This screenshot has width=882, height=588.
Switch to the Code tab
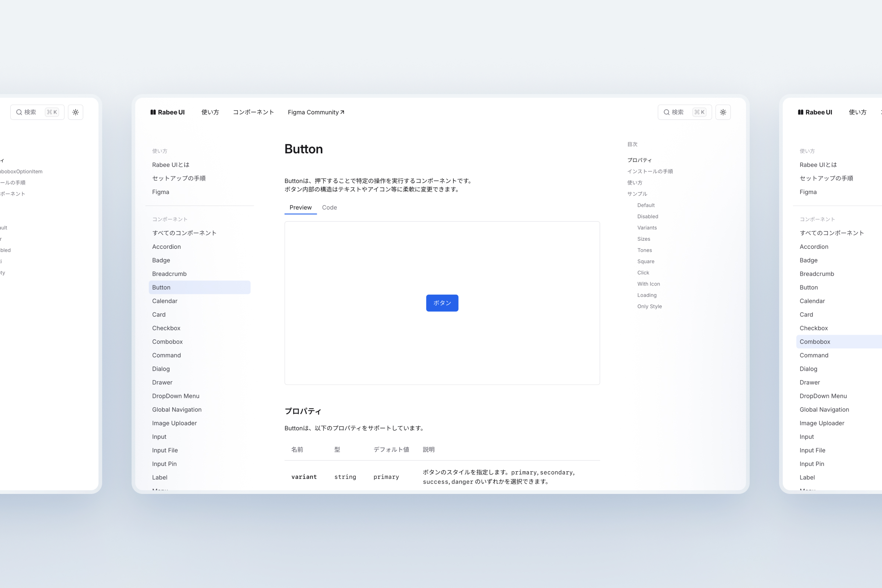pyautogui.click(x=329, y=207)
